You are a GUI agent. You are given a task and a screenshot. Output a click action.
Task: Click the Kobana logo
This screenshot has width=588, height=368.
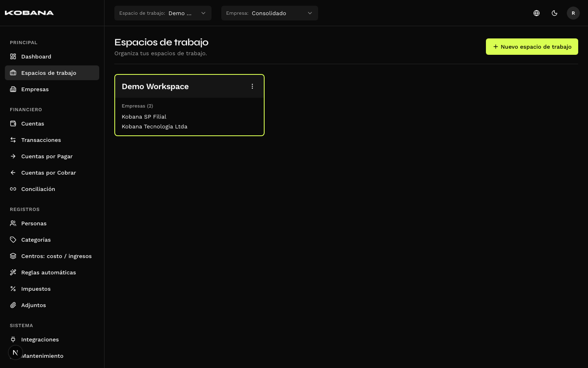click(29, 13)
